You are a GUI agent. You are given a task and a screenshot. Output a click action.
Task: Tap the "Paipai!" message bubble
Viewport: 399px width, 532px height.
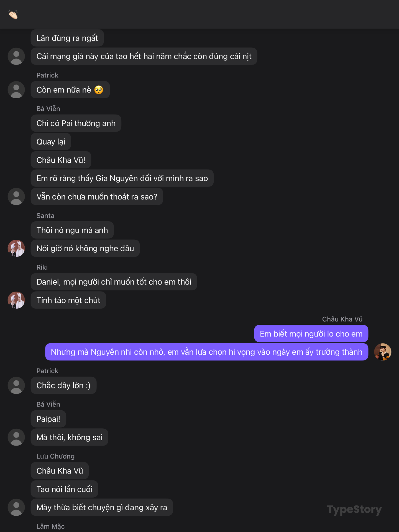click(48, 419)
